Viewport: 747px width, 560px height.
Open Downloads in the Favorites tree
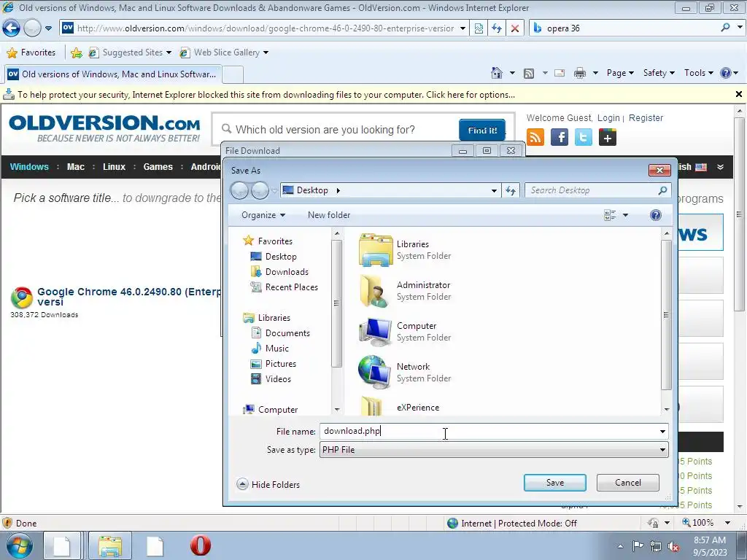(x=279, y=272)
